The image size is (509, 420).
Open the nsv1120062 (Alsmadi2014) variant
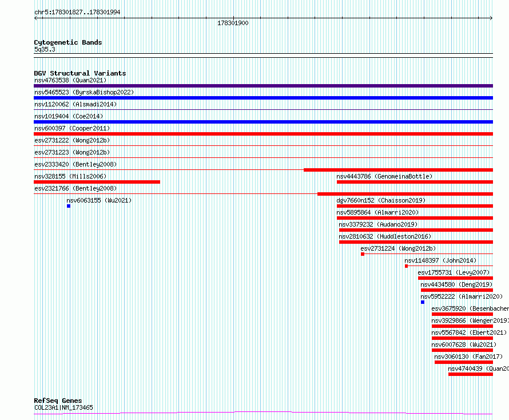tap(75, 104)
